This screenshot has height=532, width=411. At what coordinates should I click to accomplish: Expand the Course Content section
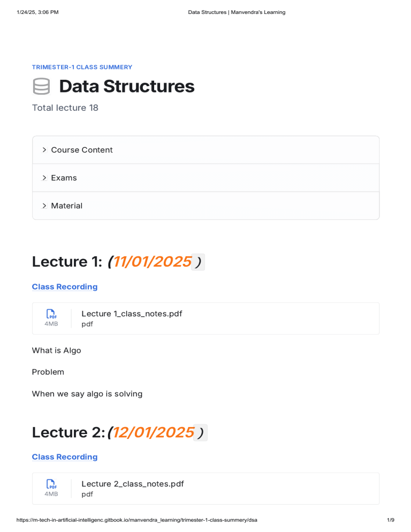click(x=82, y=150)
